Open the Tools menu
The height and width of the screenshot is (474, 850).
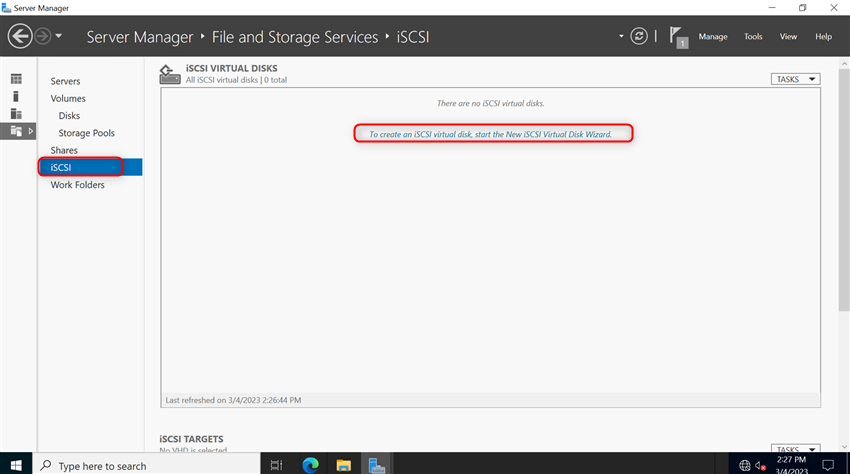tap(753, 36)
